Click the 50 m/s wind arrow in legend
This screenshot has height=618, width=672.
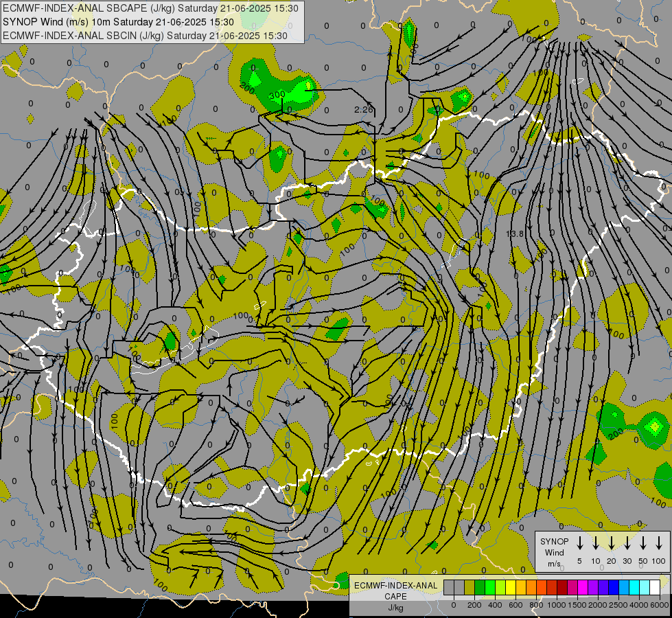(x=643, y=542)
